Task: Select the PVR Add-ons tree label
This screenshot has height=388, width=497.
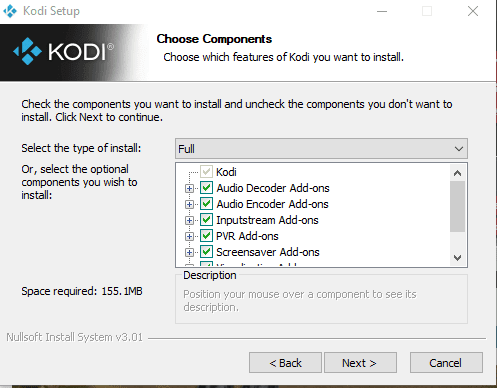Action: click(x=247, y=236)
